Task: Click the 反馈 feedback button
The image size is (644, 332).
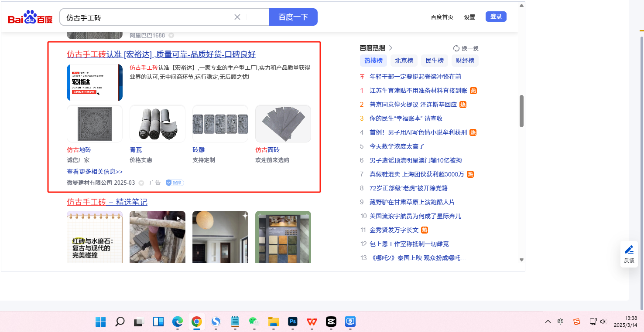Action: pyautogui.click(x=629, y=254)
